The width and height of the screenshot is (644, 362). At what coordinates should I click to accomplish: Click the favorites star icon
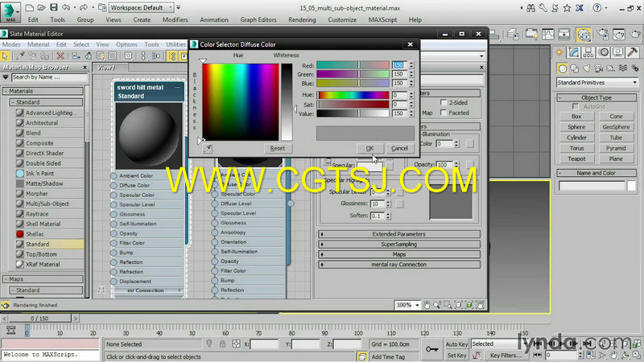568,8
